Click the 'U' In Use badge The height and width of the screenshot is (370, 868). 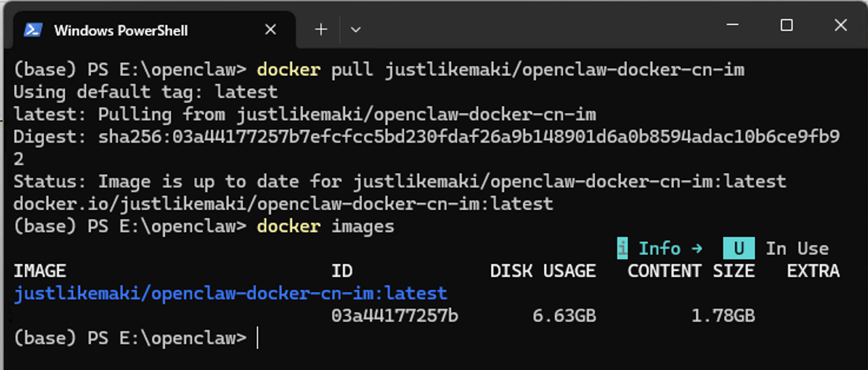pos(738,249)
